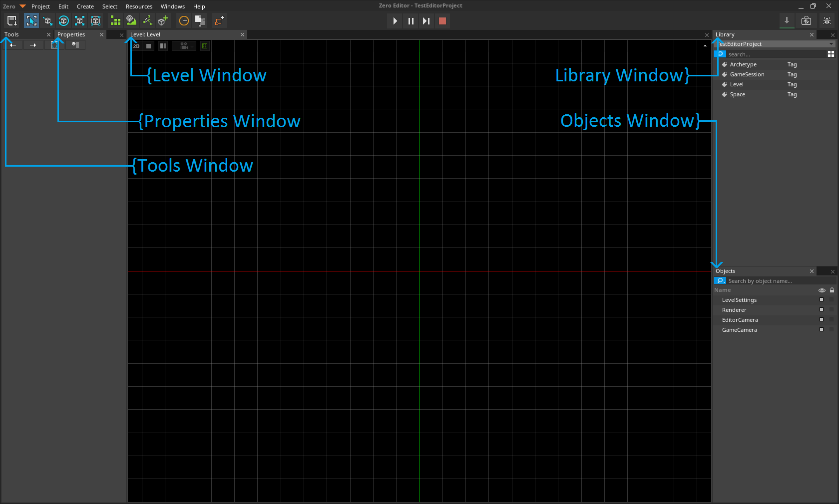Pause the game
This screenshot has width=839, height=504.
pyautogui.click(x=411, y=21)
